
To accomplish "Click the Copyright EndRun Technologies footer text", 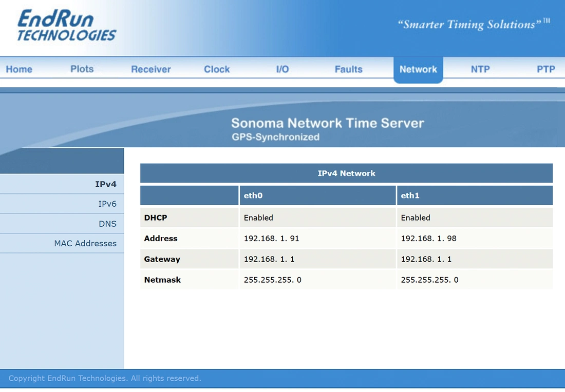I will [x=105, y=378].
